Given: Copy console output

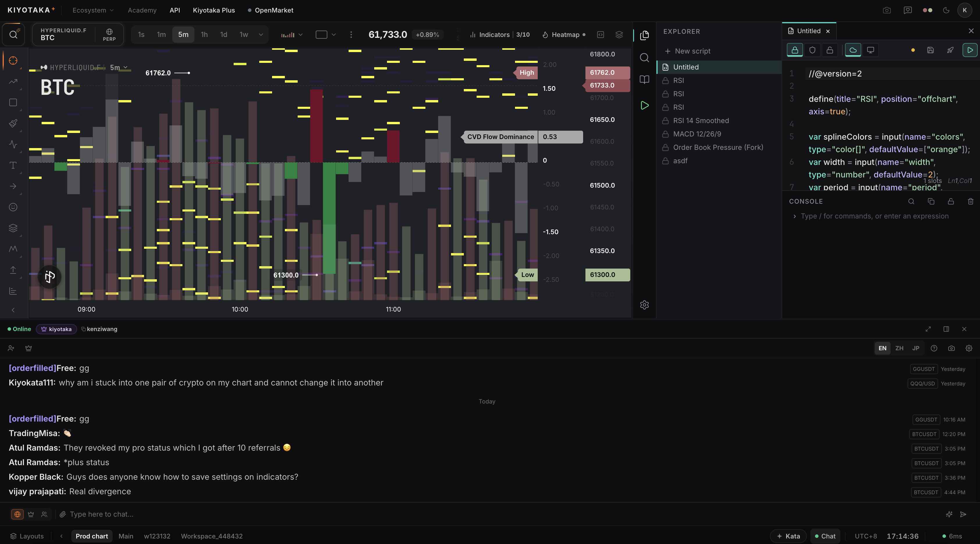Looking at the screenshot, I should [931, 201].
